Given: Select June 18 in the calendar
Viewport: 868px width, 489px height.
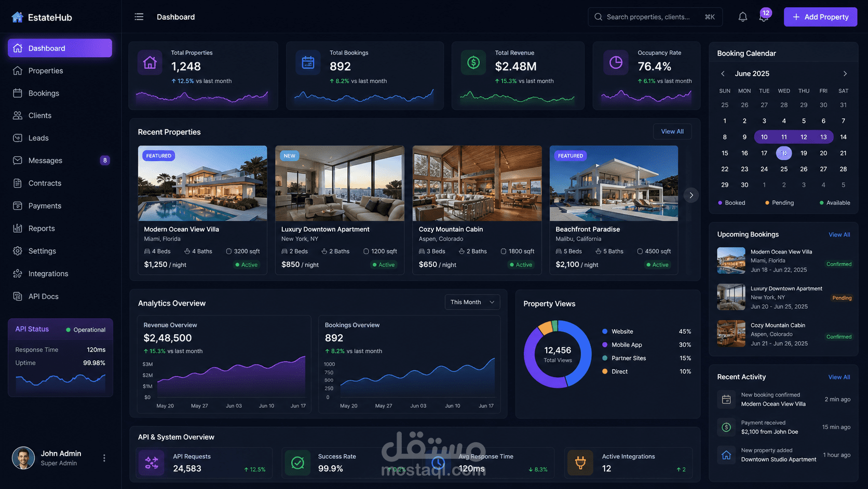Looking at the screenshot, I should pos(784,153).
